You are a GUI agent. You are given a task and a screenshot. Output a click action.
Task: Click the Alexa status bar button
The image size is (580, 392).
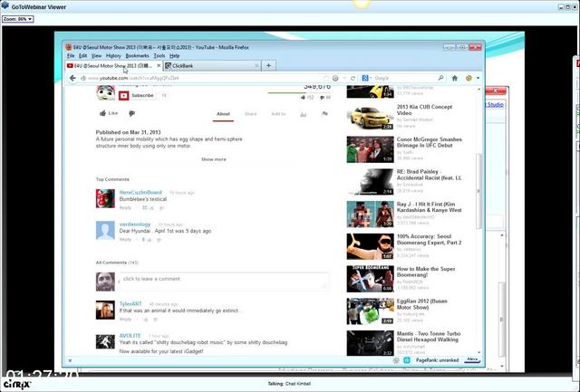472,359
